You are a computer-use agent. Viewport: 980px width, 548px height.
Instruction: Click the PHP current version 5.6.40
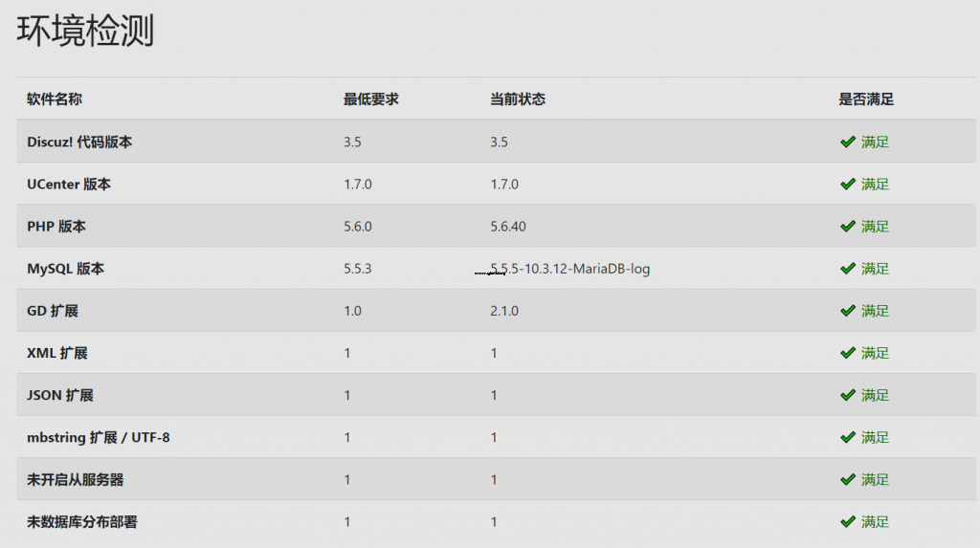pyautogui.click(x=508, y=227)
